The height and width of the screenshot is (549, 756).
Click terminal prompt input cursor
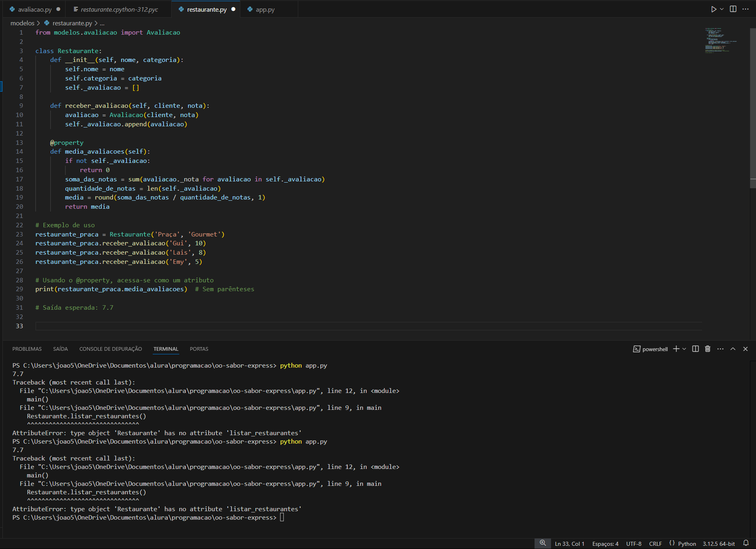(x=282, y=518)
